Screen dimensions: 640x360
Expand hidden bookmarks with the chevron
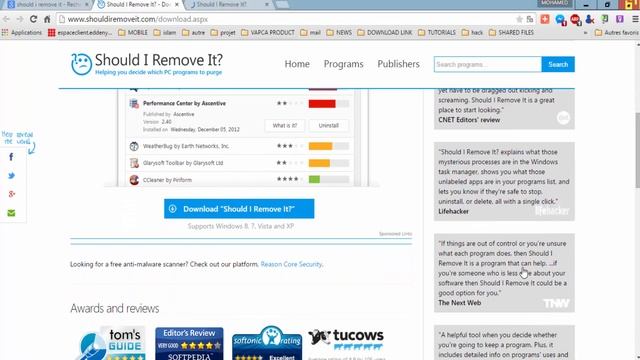click(586, 33)
